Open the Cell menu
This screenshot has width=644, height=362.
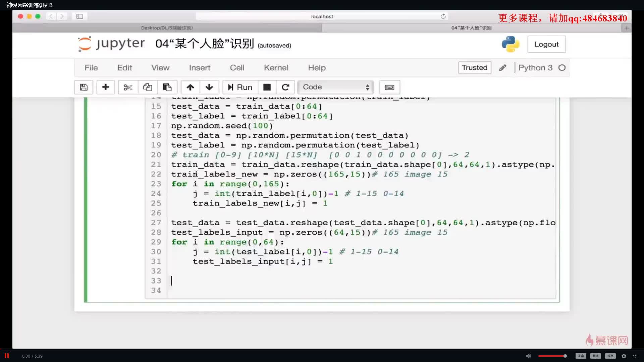(x=237, y=68)
